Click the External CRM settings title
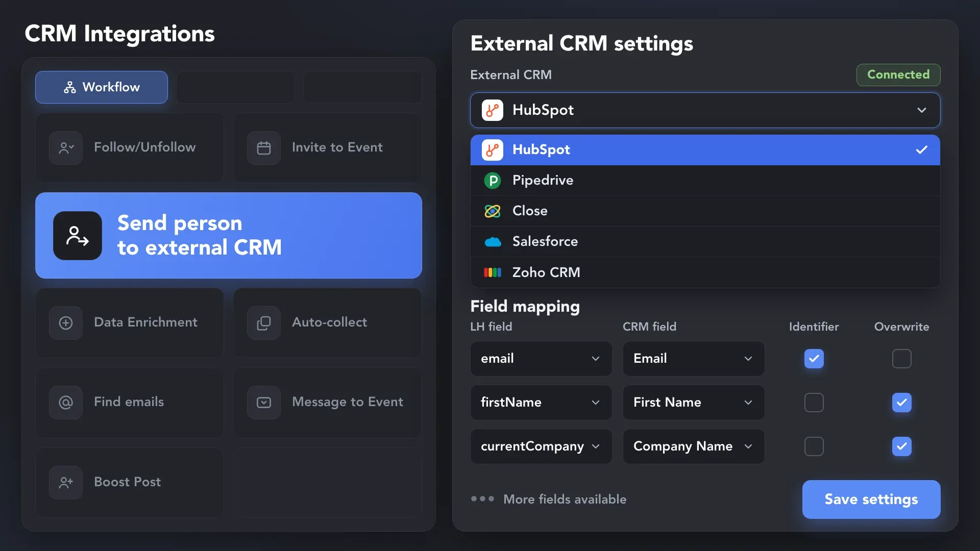The width and height of the screenshot is (980, 551). click(x=581, y=44)
